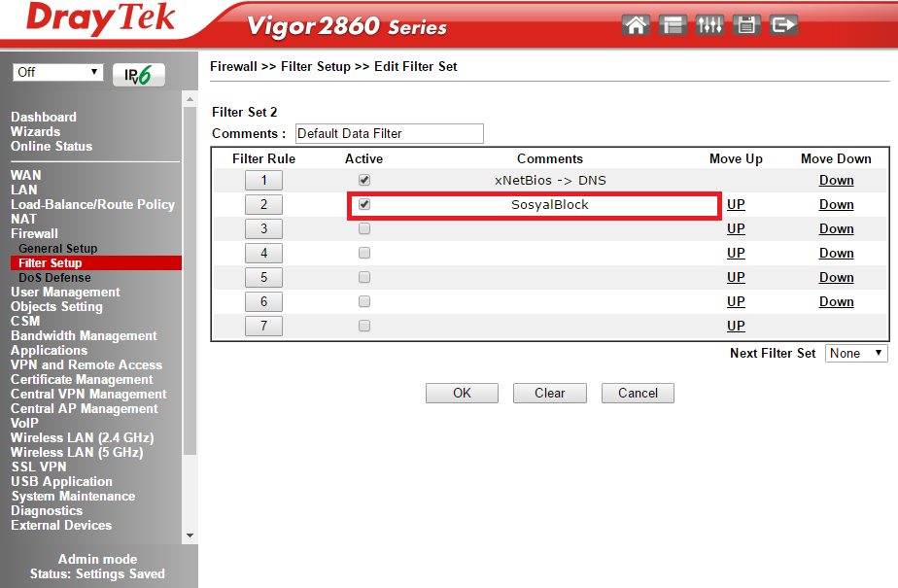Image resolution: width=898 pixels, height=588 pixels.
Task: Click the DrayTek logo
Action: pos(101,21)
